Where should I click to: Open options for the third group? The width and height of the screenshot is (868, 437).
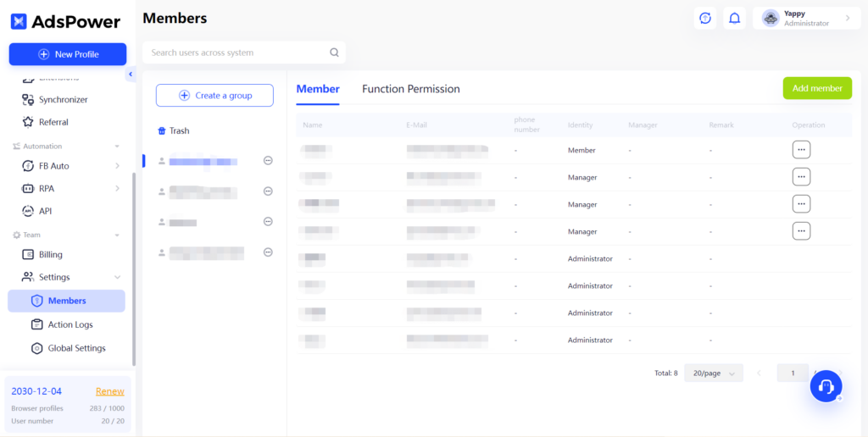point(268,222)
